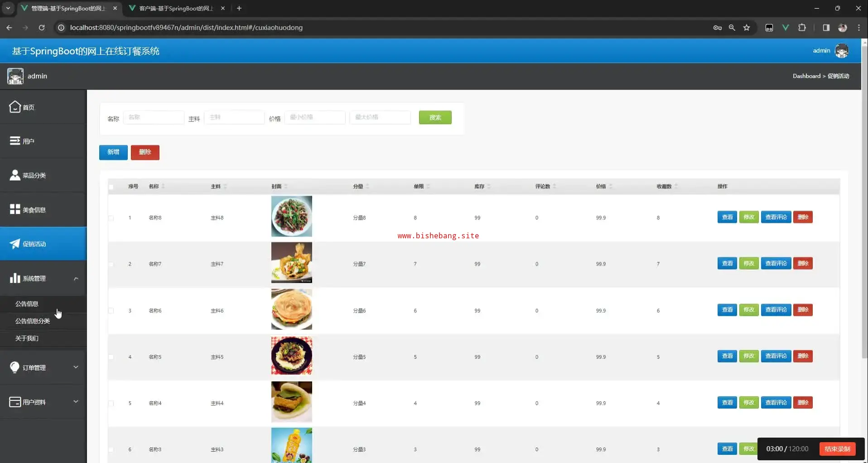
Task: Open the new tab plus button
Action: click(x=239, y=8)
